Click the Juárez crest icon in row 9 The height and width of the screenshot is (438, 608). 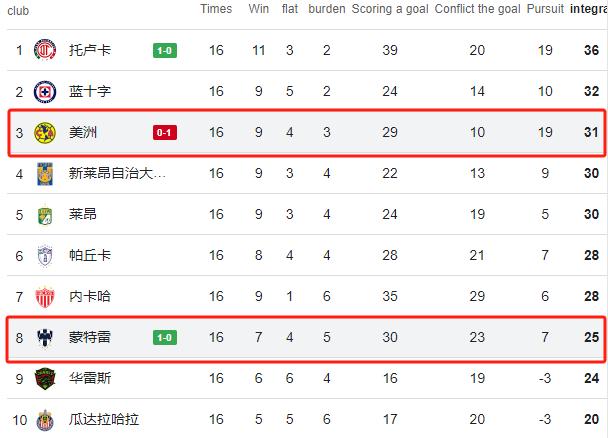pyautogui.click(x=45, y=379)
